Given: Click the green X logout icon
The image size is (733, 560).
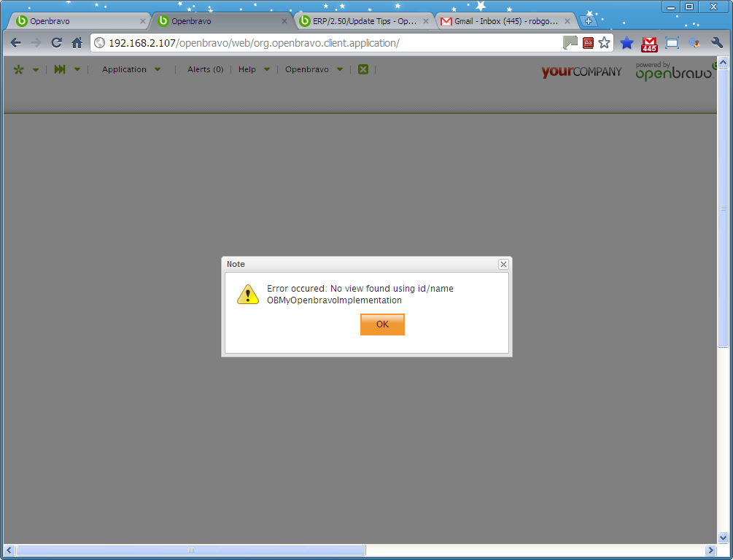Looking at the screenshot, I should click(362, 70).
